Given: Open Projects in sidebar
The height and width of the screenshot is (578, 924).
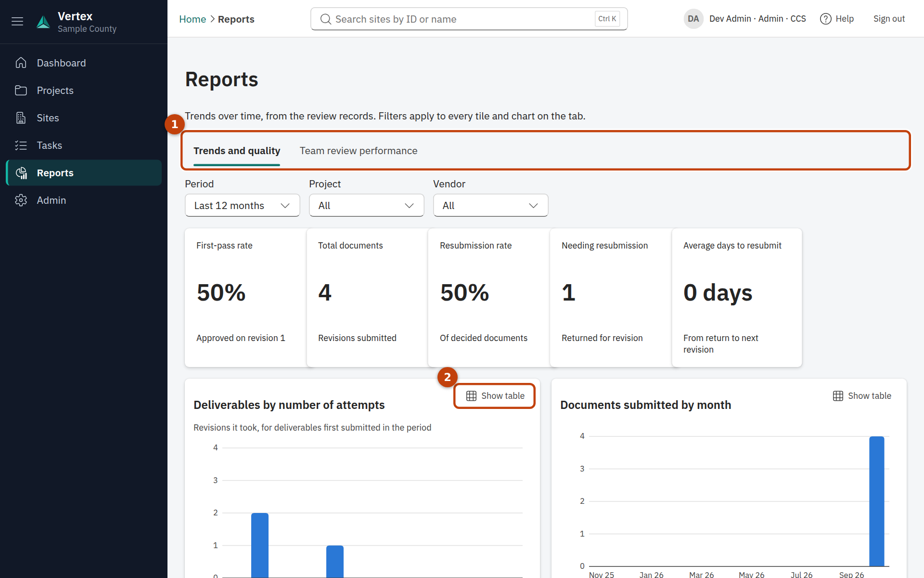Looking at the screenshot, I should click(x=84, y=91).
